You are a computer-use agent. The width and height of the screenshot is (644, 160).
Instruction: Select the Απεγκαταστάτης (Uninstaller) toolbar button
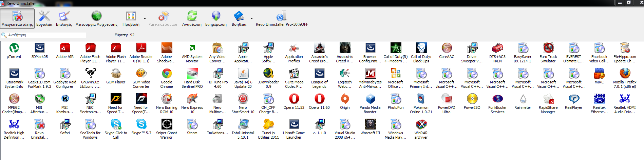[x=17, y=18]
